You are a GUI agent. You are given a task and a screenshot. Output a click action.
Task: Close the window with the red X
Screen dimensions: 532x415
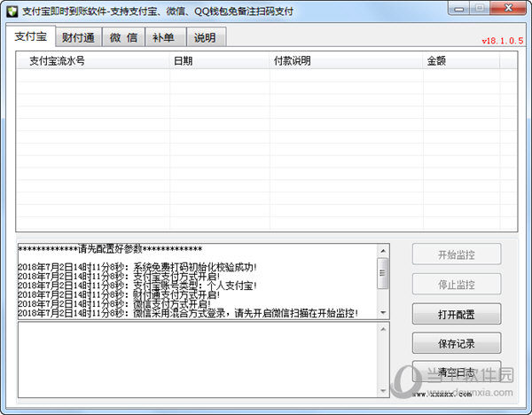point(508,8)
